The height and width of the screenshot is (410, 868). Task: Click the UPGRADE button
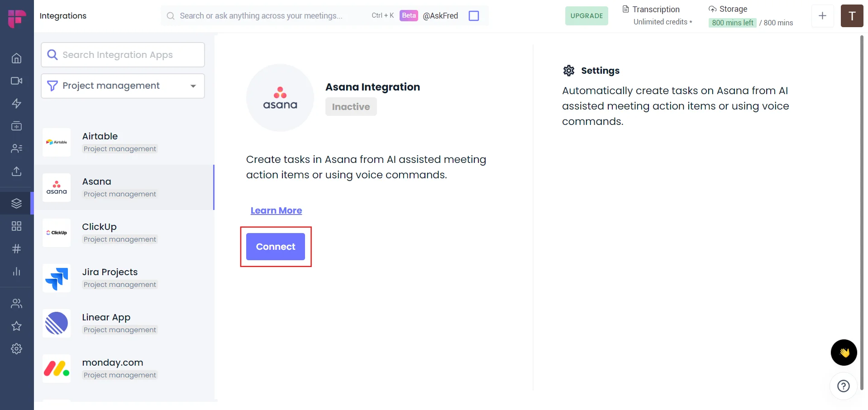pyautogui.click(x=587, y=16)
